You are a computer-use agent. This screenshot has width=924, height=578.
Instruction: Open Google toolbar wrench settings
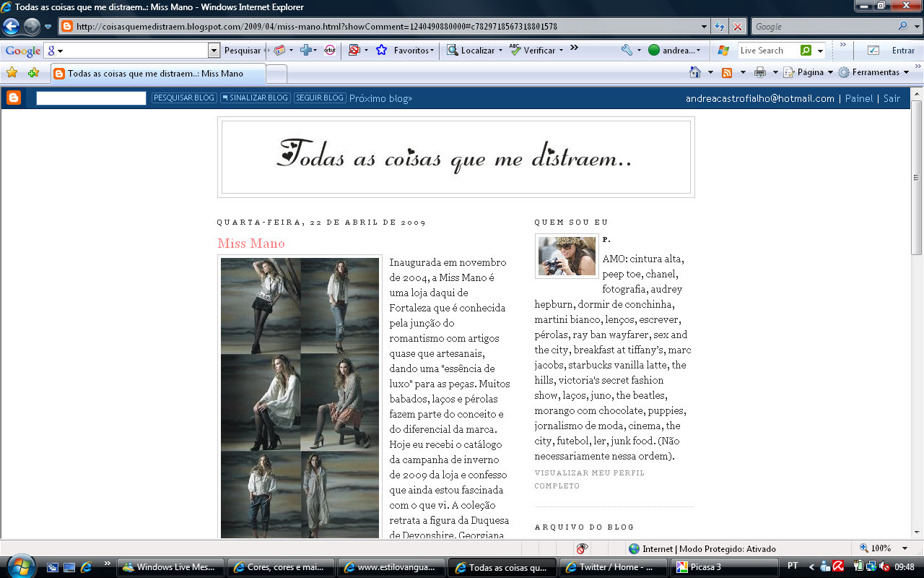(x=627, y=51)
